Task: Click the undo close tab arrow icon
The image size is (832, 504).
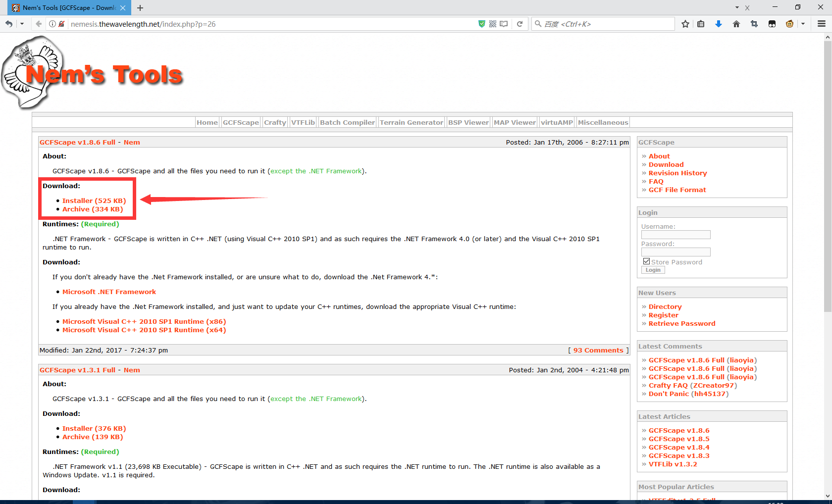Action: pyautogui.click(x=9, y=24)
